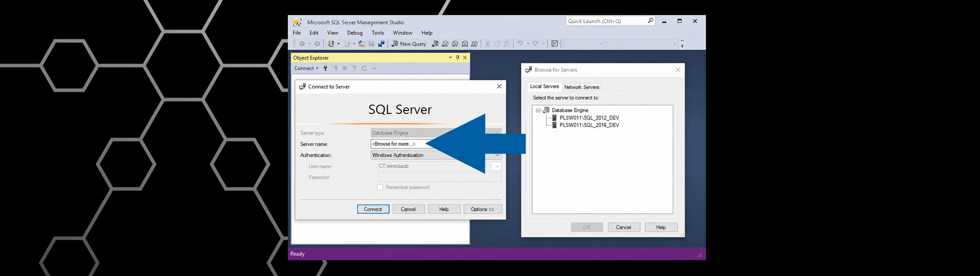Click the Stop icon in Object Explorer
Image resolution: width=980 pixels, height=276 pixels.
[x=345, y=68]
